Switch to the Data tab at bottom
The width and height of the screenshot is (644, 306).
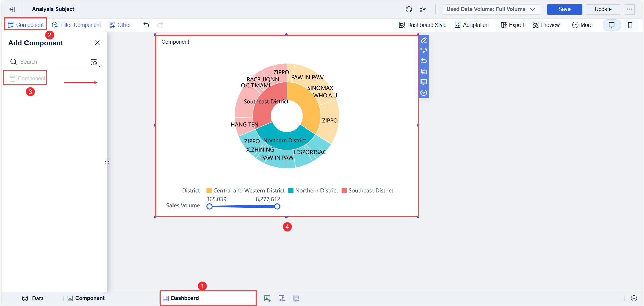coord(33,298)
